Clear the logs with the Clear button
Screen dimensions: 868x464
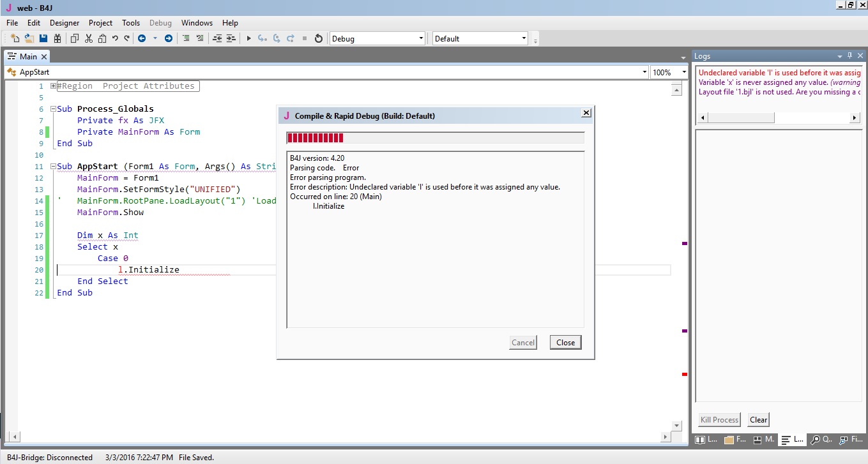point(758,419)
